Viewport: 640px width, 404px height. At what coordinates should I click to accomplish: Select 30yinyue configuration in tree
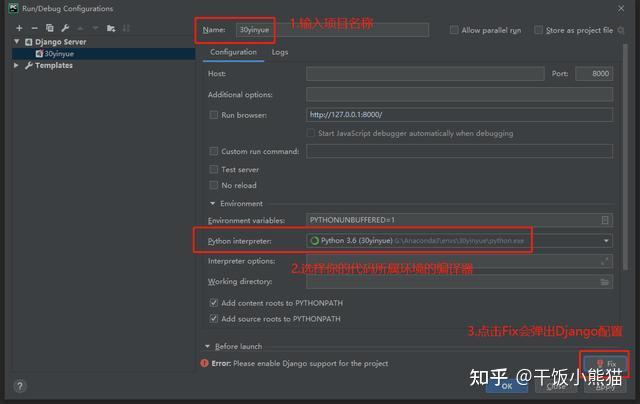point(104,53)
